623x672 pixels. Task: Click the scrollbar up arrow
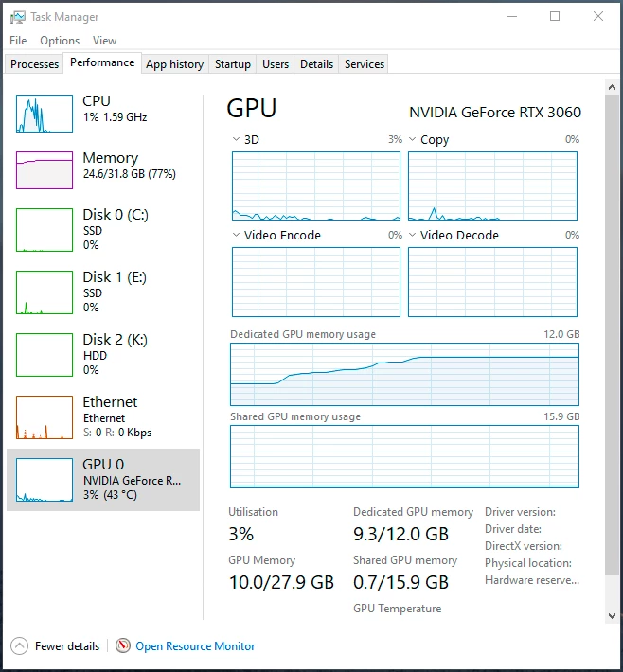(612, 87)
